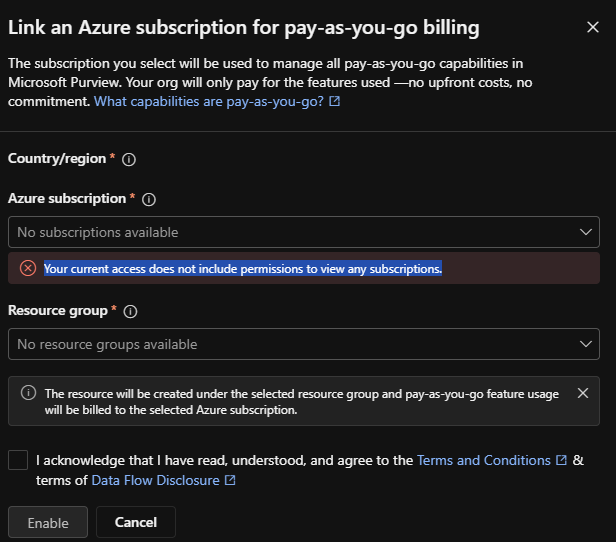Expand chevron on No resource groups available field
616x542 pixels.
tap(586, 344)
